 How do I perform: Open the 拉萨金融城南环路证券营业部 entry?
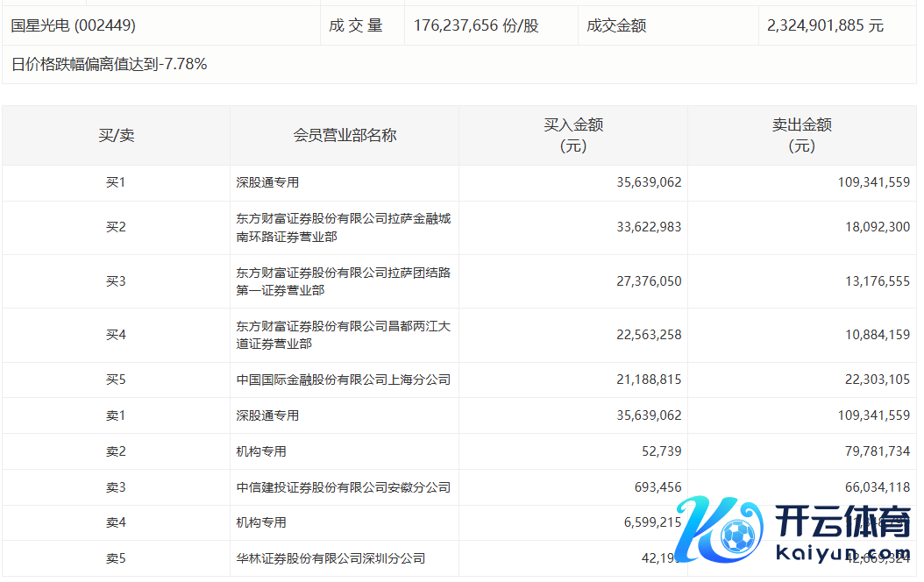(x=343, y=227)
